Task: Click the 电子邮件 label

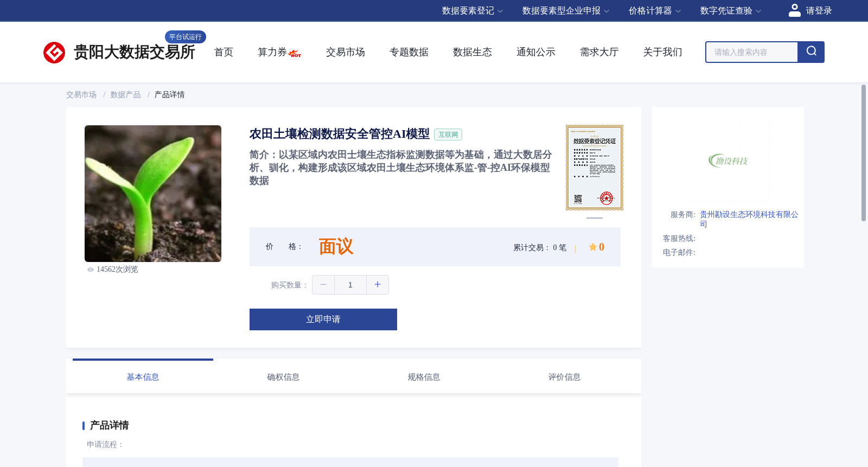Action: [679, 253]
